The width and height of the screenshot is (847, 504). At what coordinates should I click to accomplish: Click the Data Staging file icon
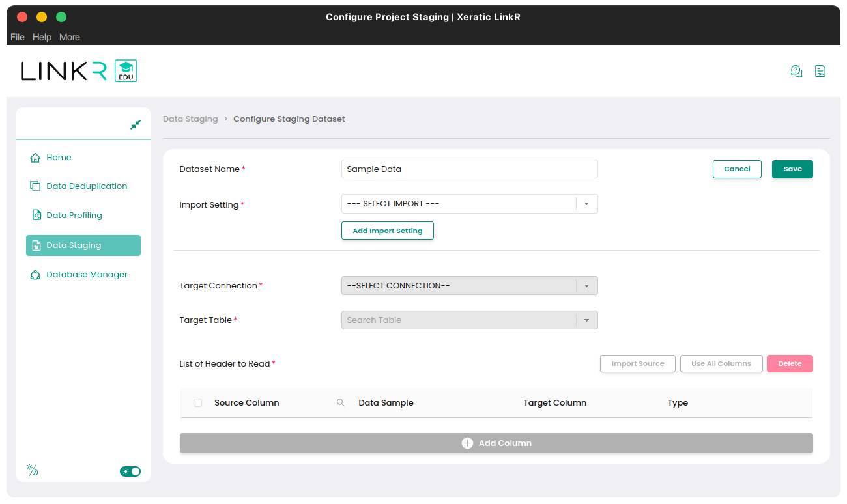coord(36,245)
